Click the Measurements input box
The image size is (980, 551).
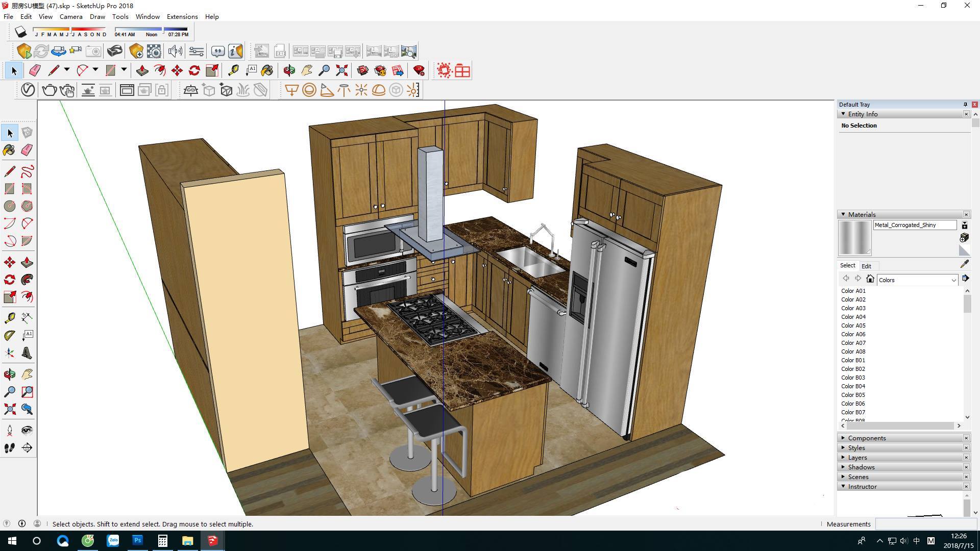926,524
